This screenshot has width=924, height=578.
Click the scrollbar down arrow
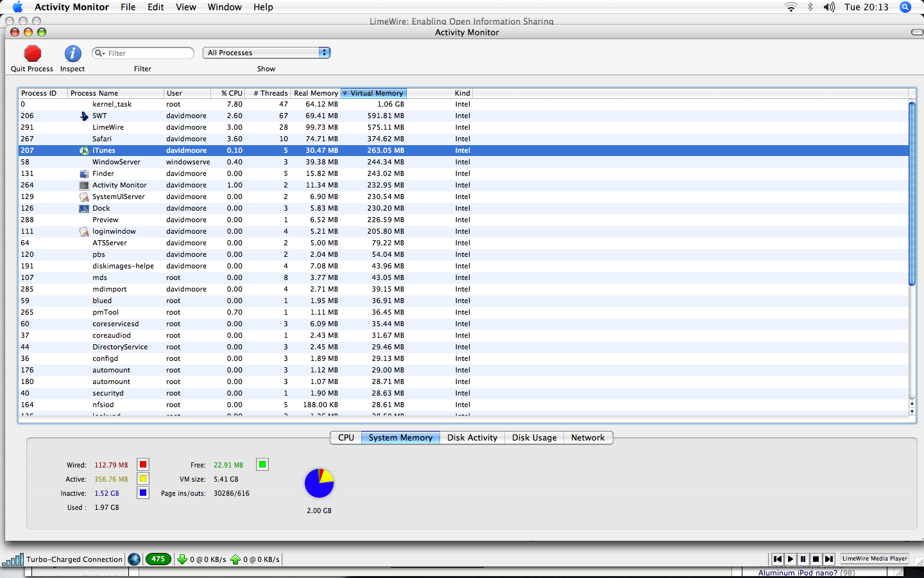coord(912,410)
